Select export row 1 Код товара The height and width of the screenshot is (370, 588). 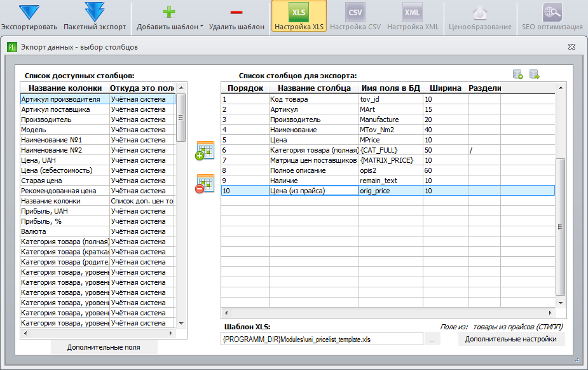click(x=388, y=99)
